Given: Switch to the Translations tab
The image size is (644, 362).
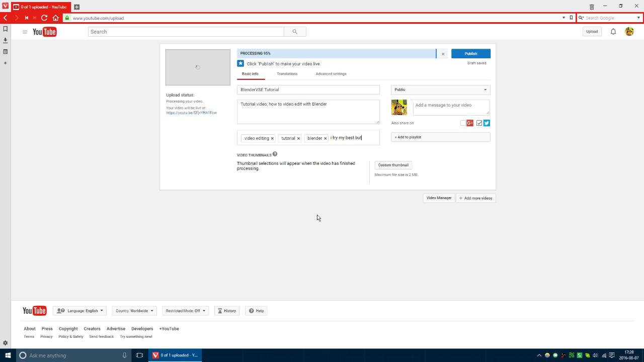Looking at the screenshot, I should pyautogui.click(x=287, y=74).
